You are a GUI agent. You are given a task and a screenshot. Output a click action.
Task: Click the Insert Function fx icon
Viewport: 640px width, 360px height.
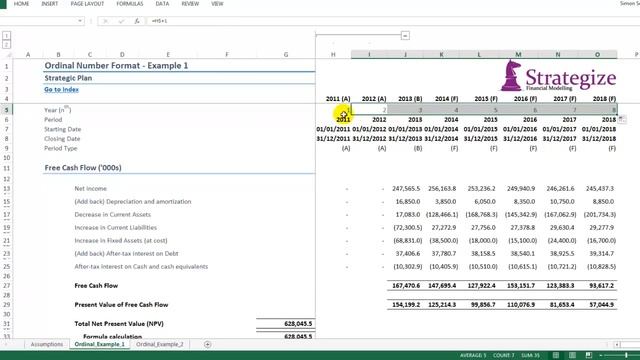point(137,21)
